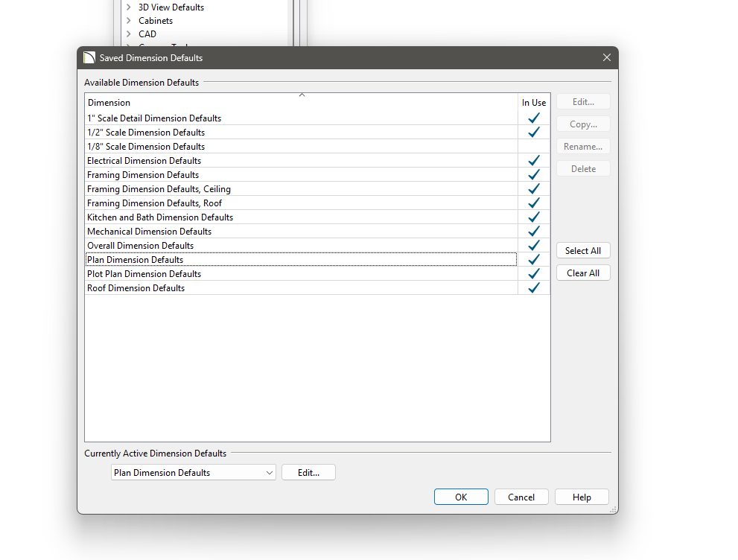Image resolution: width=738 pixels, height=560 pixels.
Task: Click the In Use checkmark for Electrical Dimension Defaults
Action: click(533, 161)
